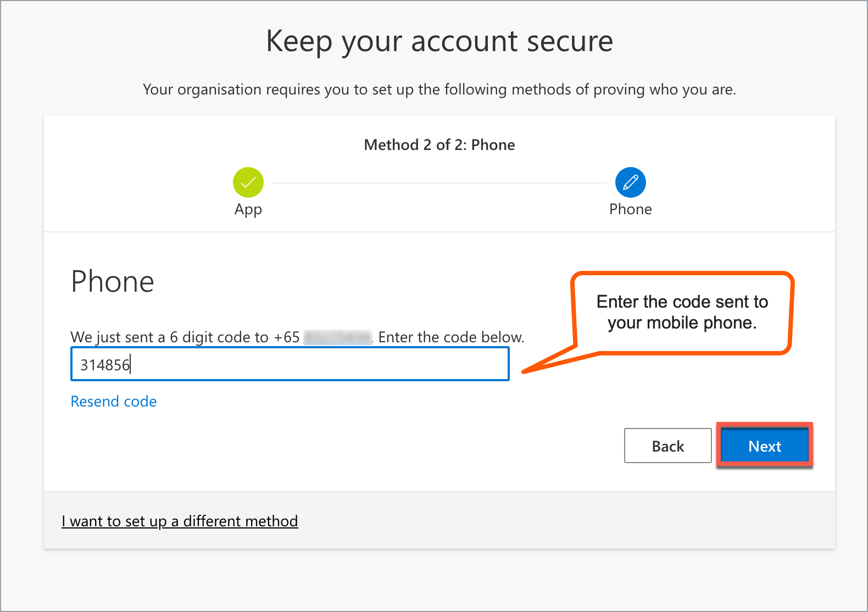Image resolution: width=868 pixels, height=612 pixels.
Task: Click the Phone label under the blue icon
Action: point(630,209)
